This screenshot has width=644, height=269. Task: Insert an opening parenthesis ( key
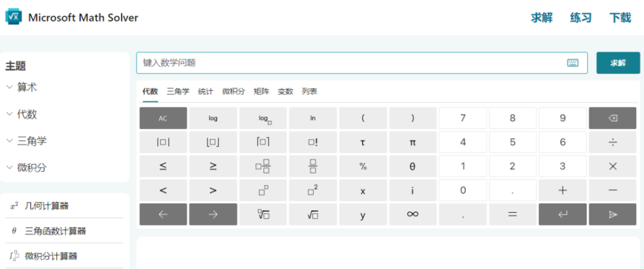tap(363, 118)
